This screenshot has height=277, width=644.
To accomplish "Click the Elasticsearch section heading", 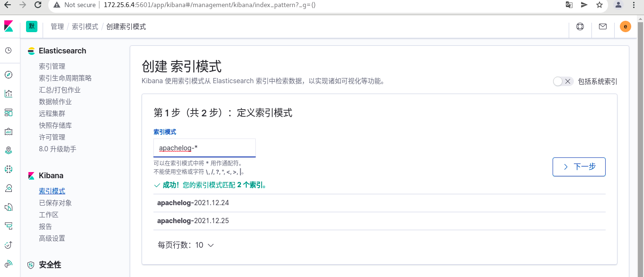I will [63, 51].
